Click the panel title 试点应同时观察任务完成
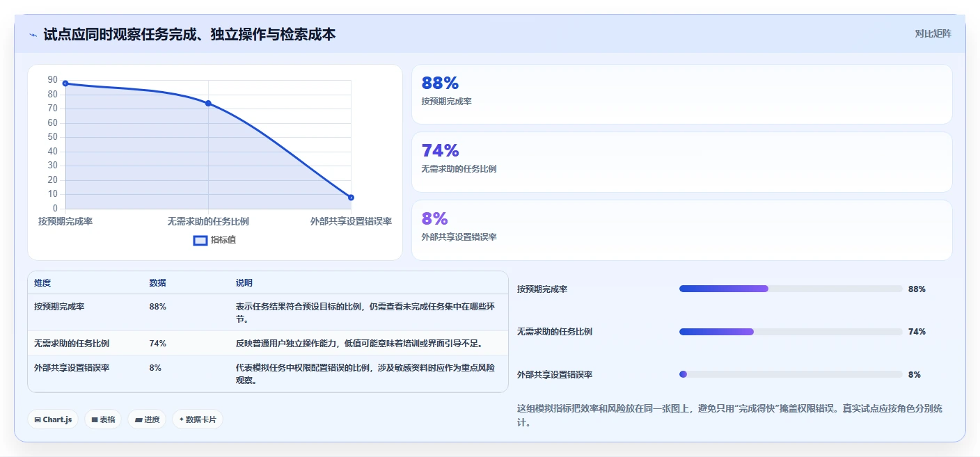980x457 pixels. pos(189,34)
